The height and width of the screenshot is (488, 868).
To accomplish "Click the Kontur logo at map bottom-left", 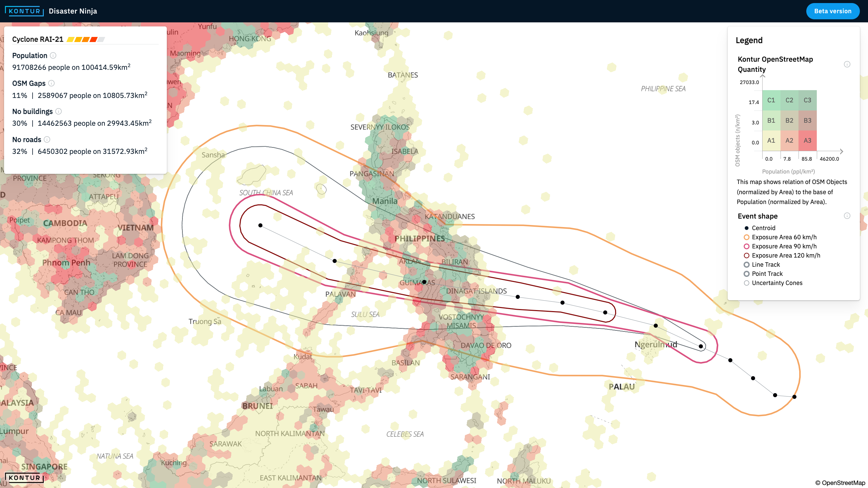I will [x=24, y=478].
